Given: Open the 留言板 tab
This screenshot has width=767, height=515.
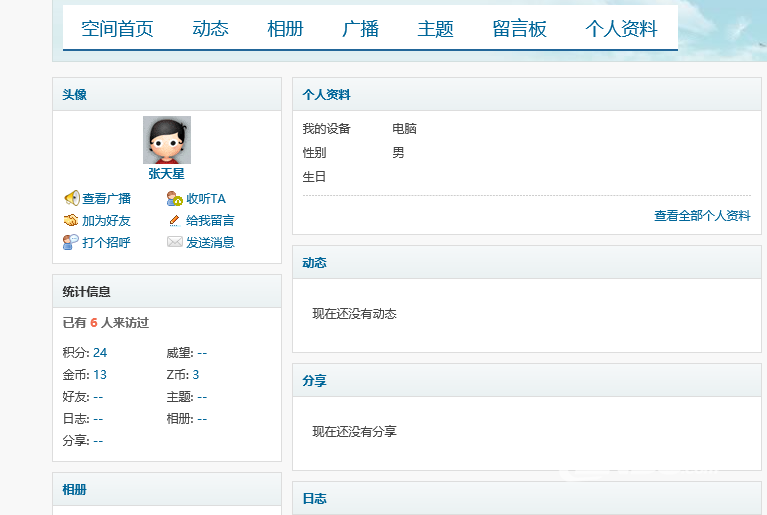Looking at the screenshot, I should [519, 29].
